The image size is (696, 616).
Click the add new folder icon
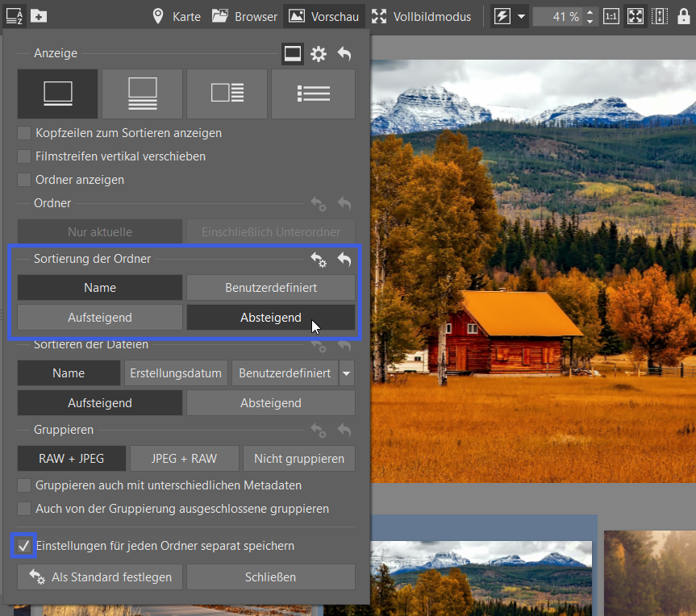(x=39, y=16)
